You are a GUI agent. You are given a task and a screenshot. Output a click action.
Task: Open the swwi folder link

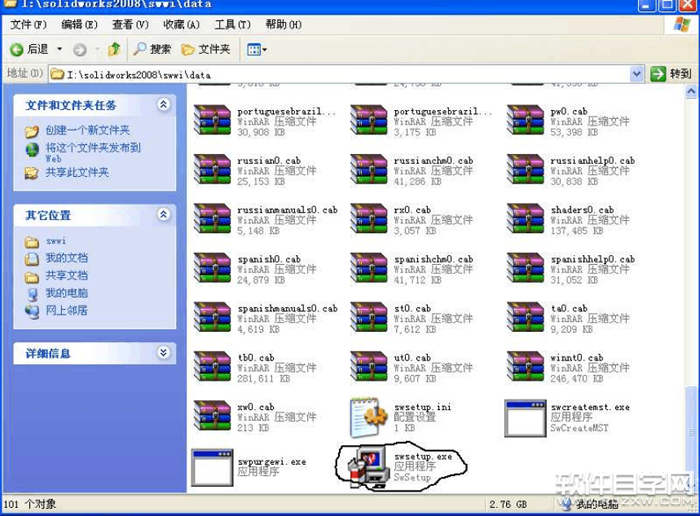click(x=56, y=241)
